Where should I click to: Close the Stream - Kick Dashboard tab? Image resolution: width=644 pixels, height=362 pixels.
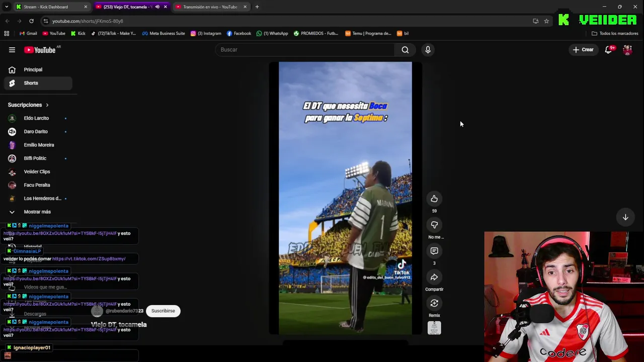click(x=86, y=7)
